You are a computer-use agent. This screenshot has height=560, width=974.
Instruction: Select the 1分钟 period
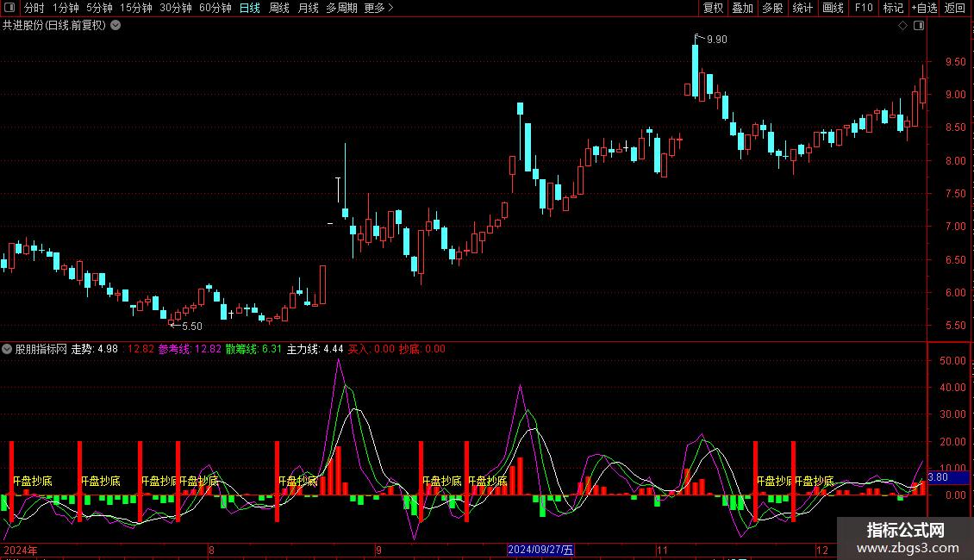coord(66,8)
